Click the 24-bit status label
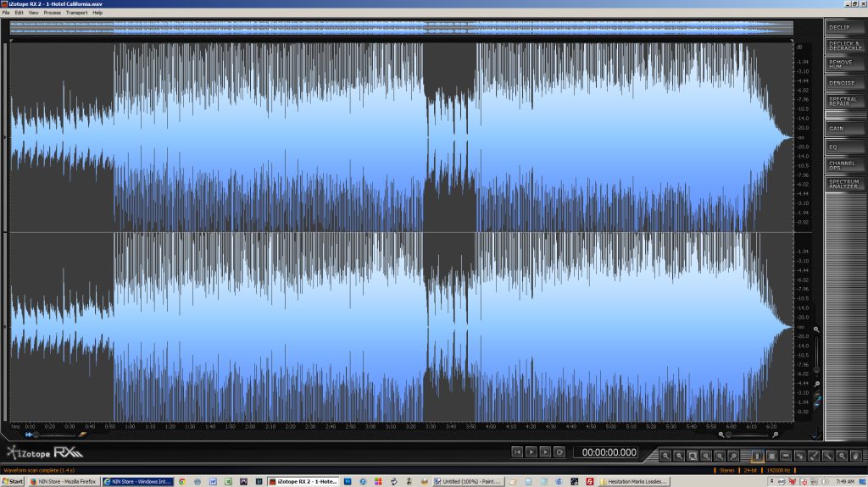 750,470
